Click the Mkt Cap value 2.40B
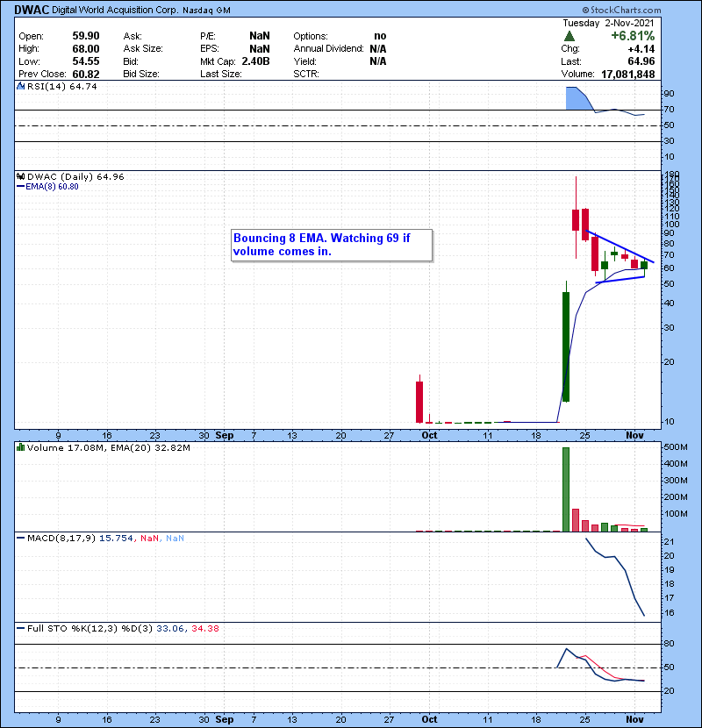The image size is (702, 728). (x=255, y=61)
